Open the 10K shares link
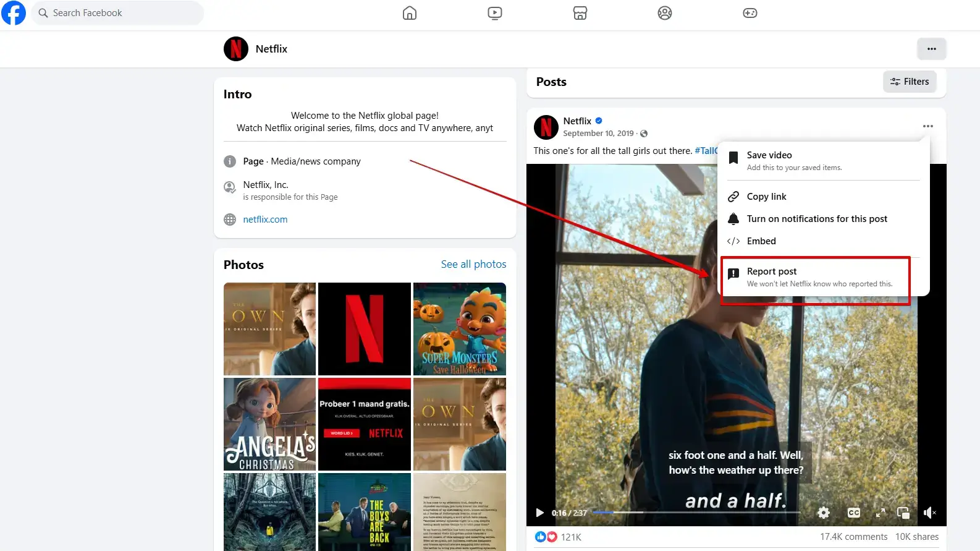The image size is (980, 551). 917,537
